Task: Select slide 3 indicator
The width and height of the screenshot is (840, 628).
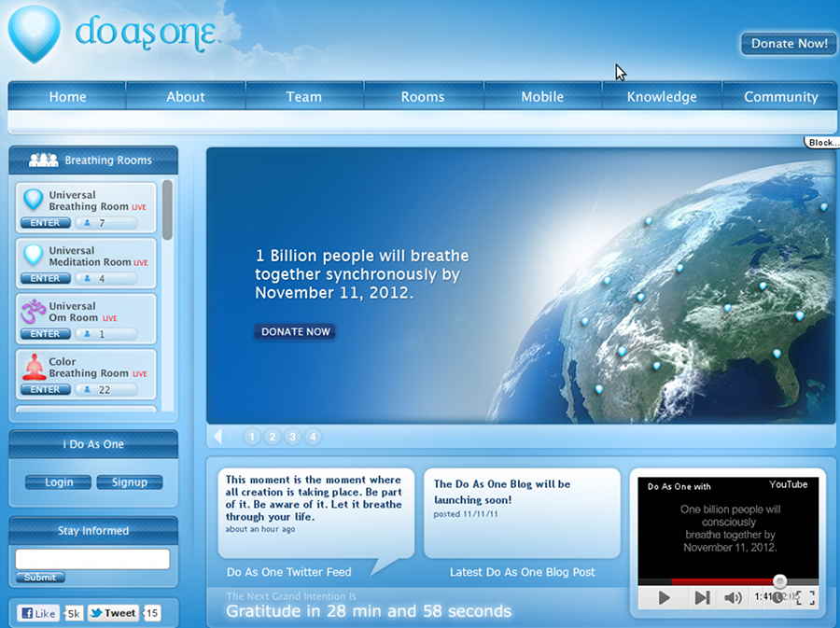Action: coord(292,437)
